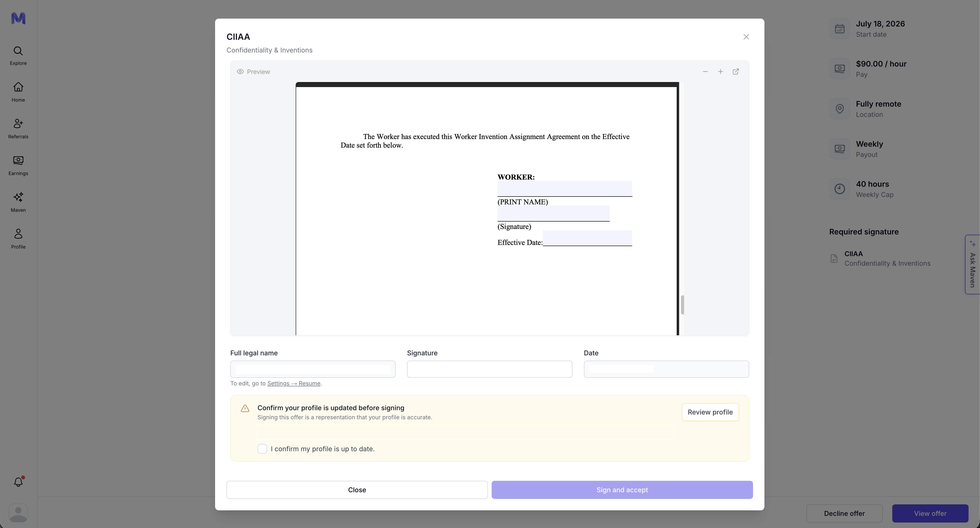980x528 pixels.
Task: Click the Full legal name field
Action: click(x=313, y=369)
